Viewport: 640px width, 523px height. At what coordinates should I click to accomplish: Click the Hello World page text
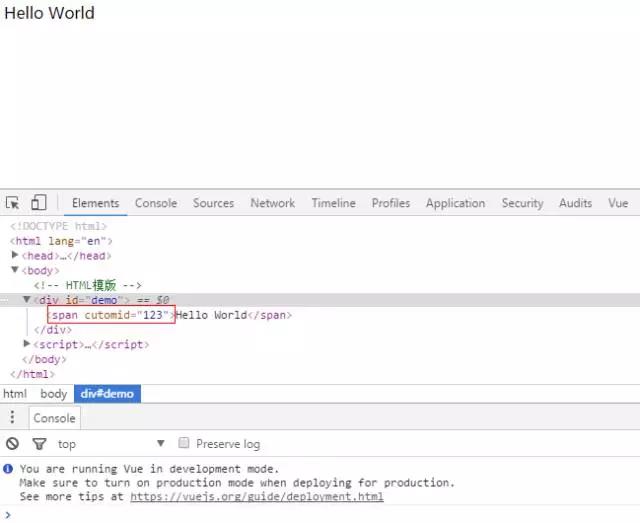click(49, 13)
